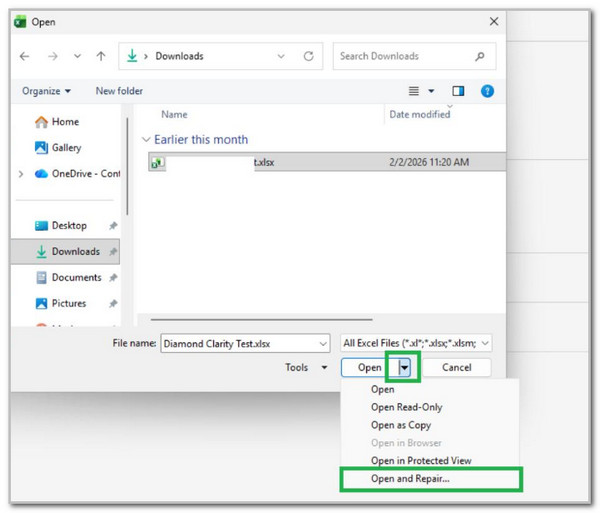The height and width of the screenshot is (513, 600).
Task: Click the pin icon beside Documents
Action: coord(112,278)
